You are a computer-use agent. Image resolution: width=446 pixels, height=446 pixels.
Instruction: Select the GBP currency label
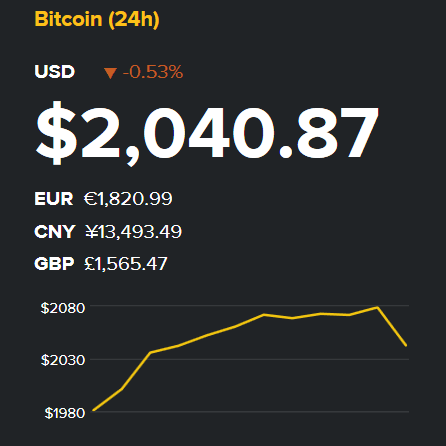(x=54, y=264)
